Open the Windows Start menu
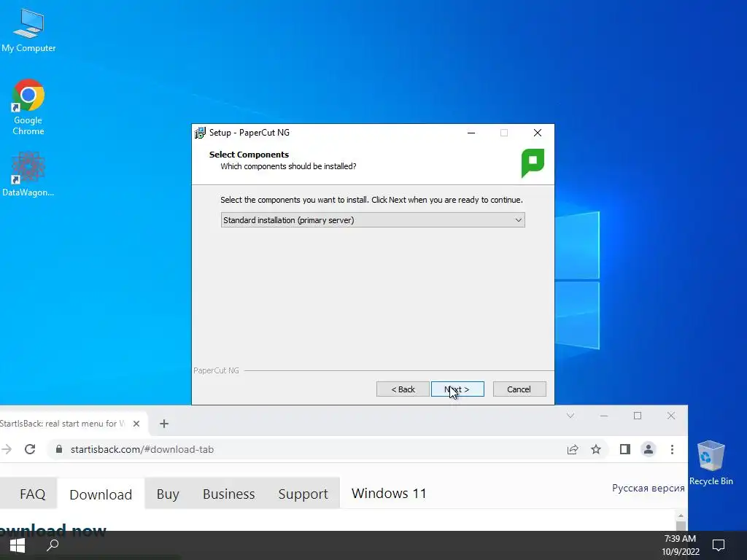Image resolution: width=747 pixels, height=560 pixels. click(18, 545)
